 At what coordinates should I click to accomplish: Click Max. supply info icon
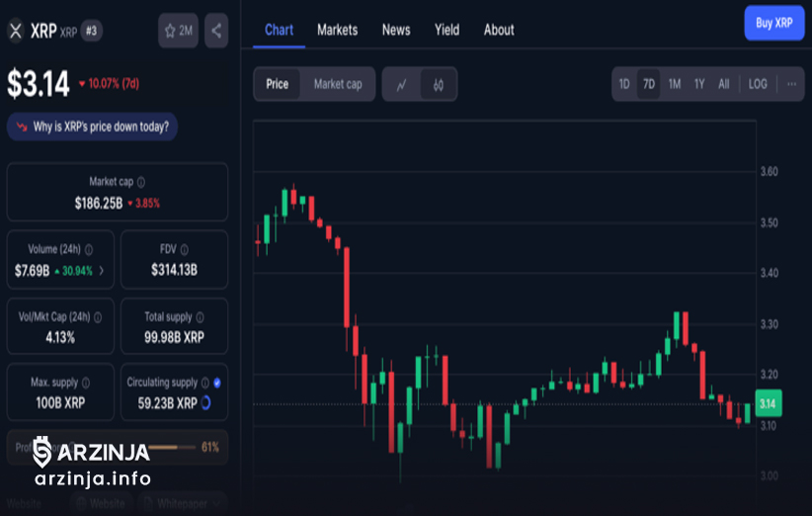pos(86,383)
